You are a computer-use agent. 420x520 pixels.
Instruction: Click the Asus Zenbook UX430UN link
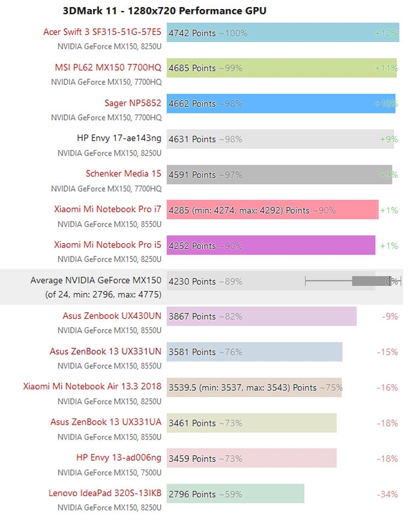[x=112, y=316]
